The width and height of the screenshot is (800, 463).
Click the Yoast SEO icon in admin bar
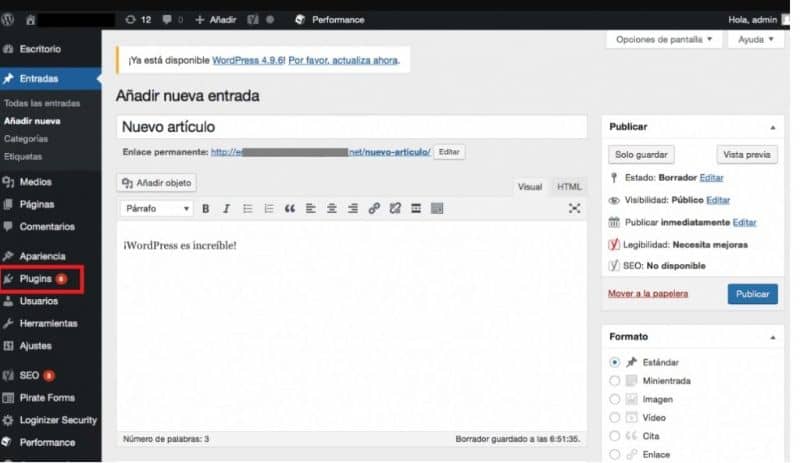click(x=253, y=20)
